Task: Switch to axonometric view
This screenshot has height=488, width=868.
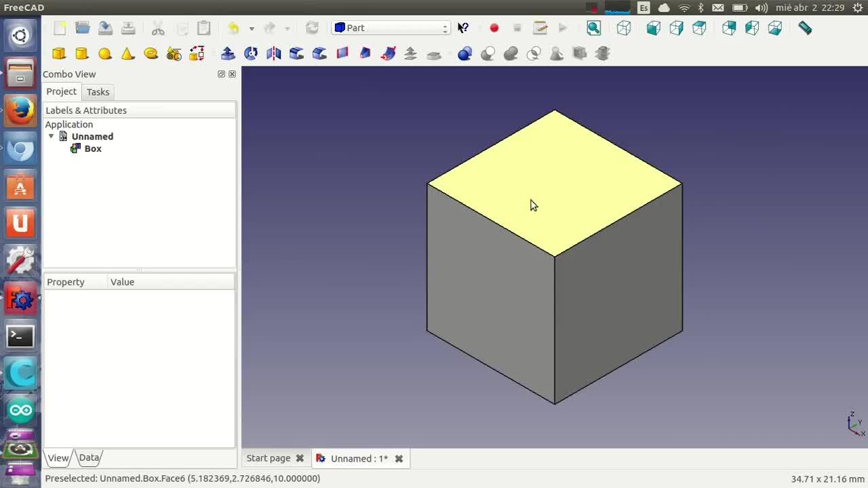Action: click(624, 28)
